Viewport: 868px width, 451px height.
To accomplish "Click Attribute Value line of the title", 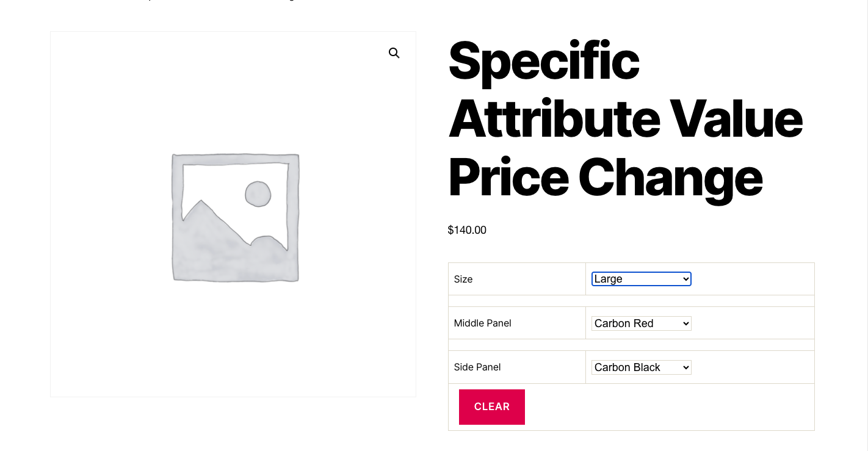I will tap(625, 118).
